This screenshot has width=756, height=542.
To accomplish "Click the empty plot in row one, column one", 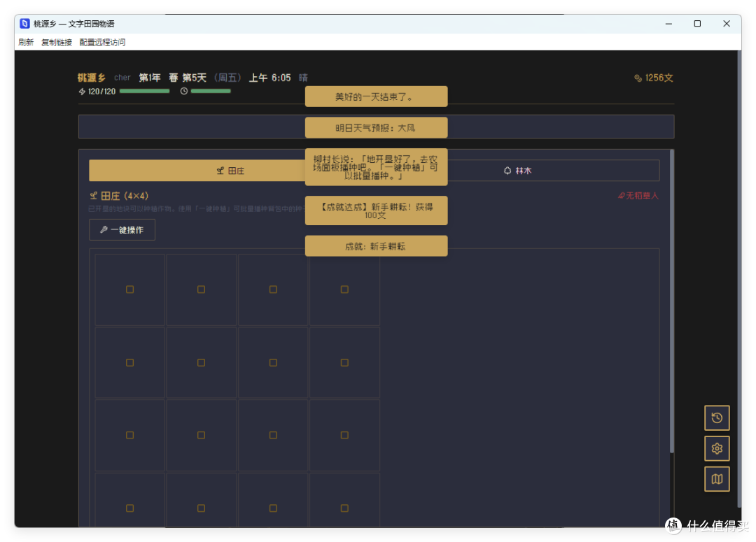I will point(129,290).
